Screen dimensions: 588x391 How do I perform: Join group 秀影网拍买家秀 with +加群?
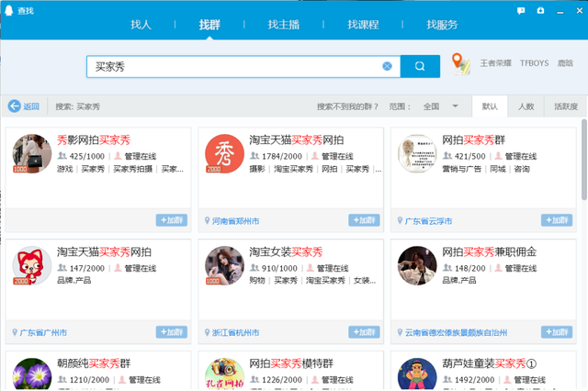172,220
